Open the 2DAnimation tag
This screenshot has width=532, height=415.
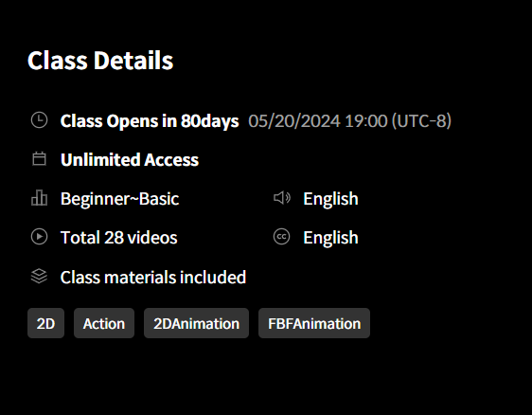[x=197, y=323]
